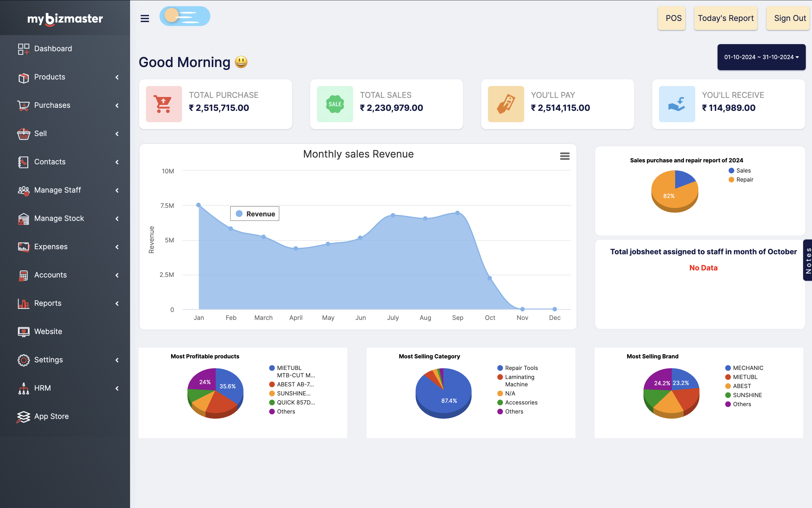The width and height of the screenshot is (812, 508).
Task: Expand the Contacts submenu chevron
Action: click(x=117, y=162)
